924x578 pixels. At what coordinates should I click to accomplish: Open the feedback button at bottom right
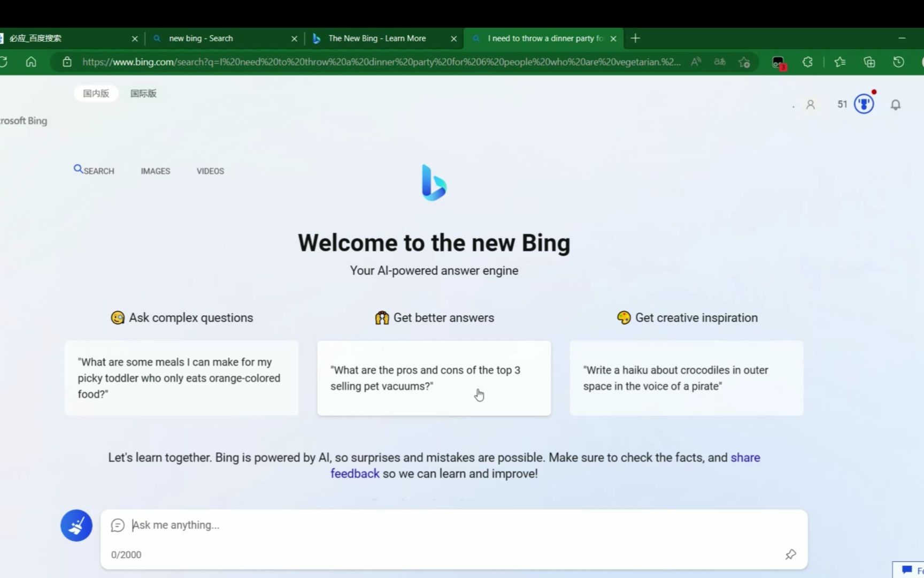[x=908, y=570]
